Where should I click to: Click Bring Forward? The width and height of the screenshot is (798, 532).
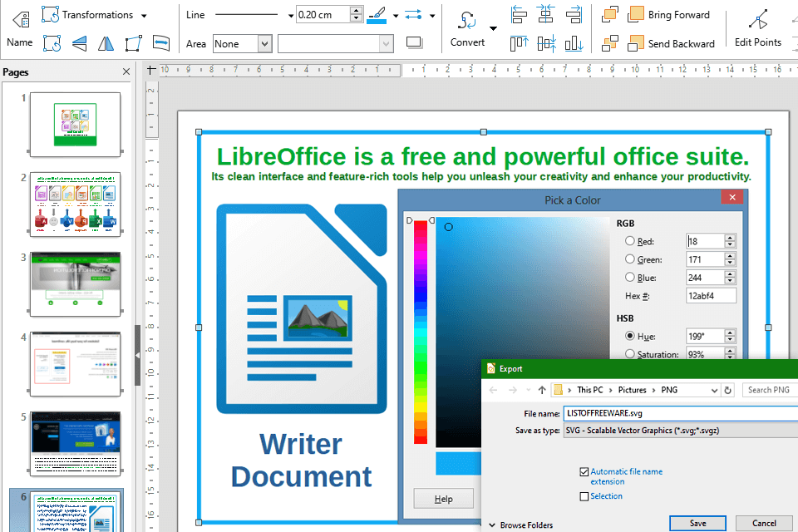click(668, 15)
